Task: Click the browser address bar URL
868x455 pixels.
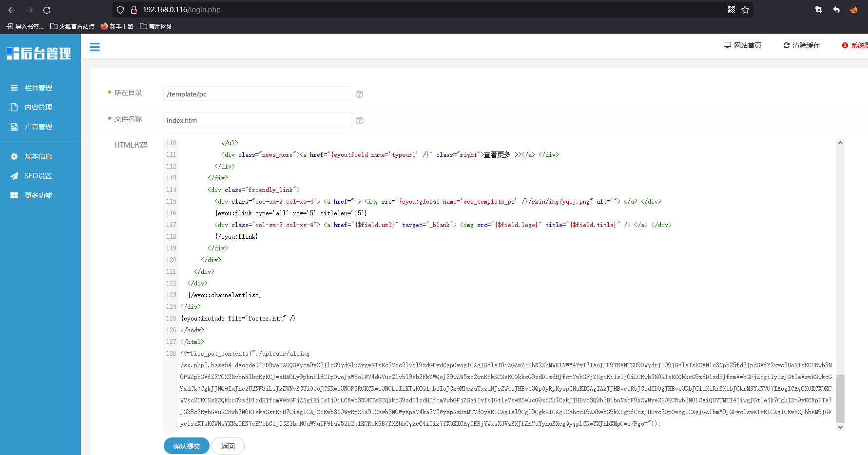Action: tap(181, 10)
